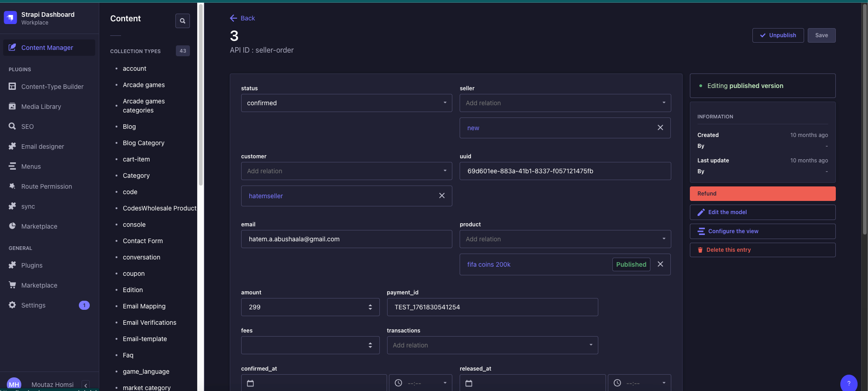Search collection types with magnifier icon

tap(183, 20)
